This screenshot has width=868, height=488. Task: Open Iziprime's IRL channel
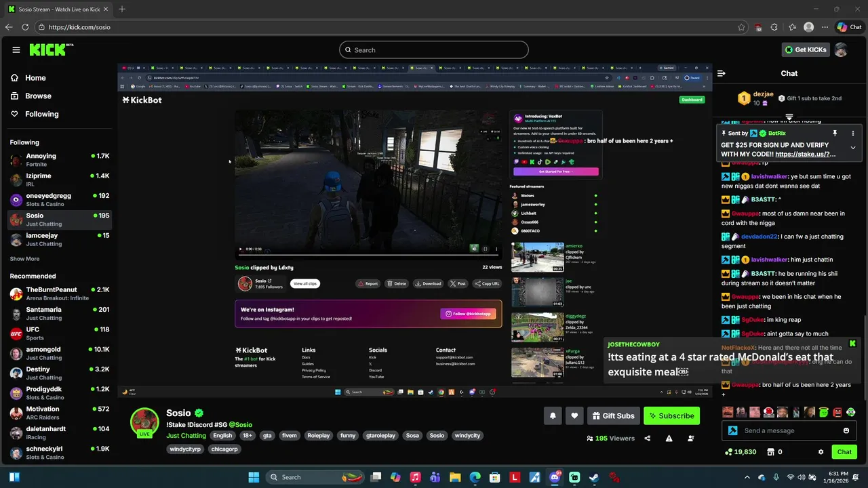tap(60, 180)
